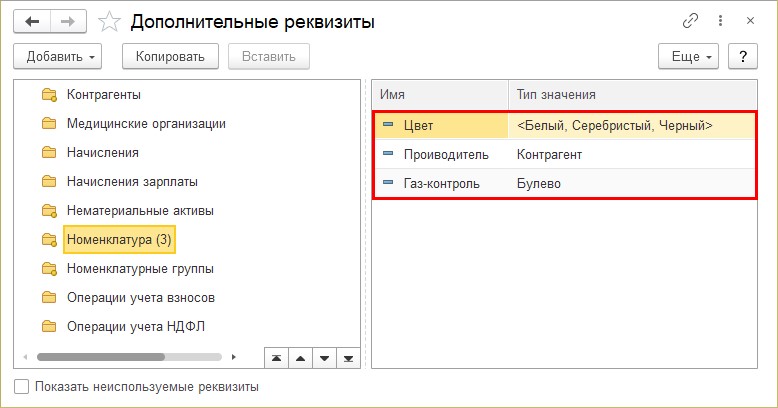778x408 pixels.
Task: Click the horizontal scrollbar in left panel
Action: coord(100,356)
